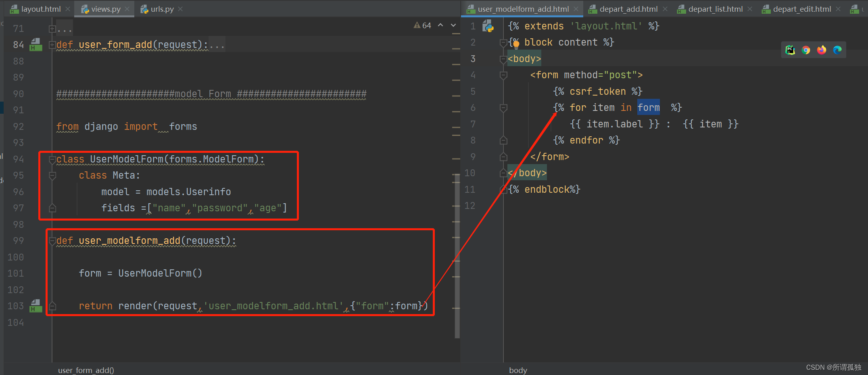Open page in Firefox browser icon
This screenshot has height=375, width=868.
[822, 50]
